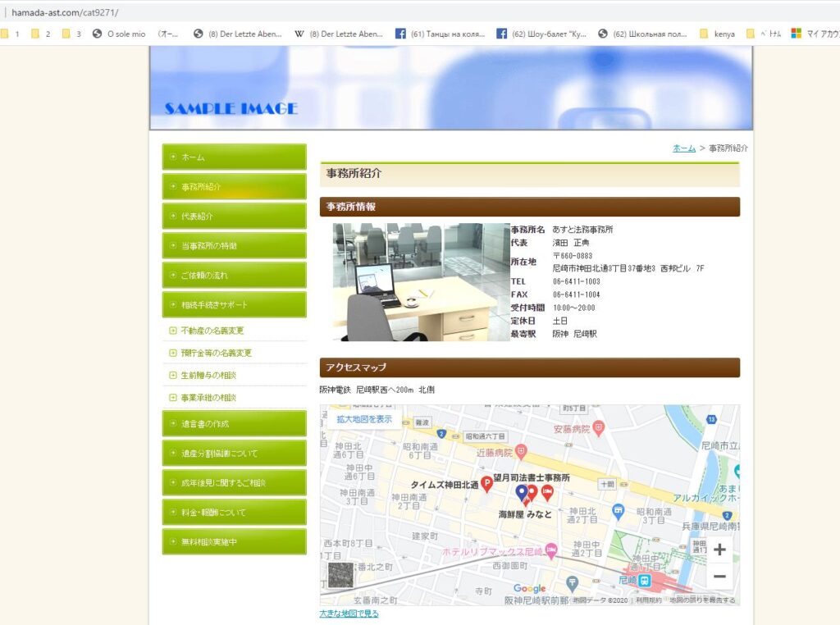Click the タイムズ神田北通 parking marker on map
Viewport: 840px width, 625px height.
click(x=486, y=484)
